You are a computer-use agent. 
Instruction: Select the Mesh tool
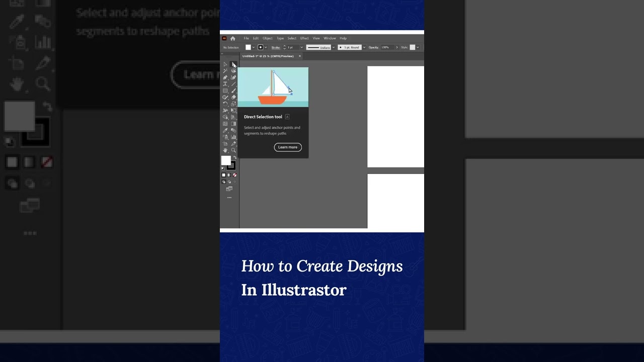225,124
